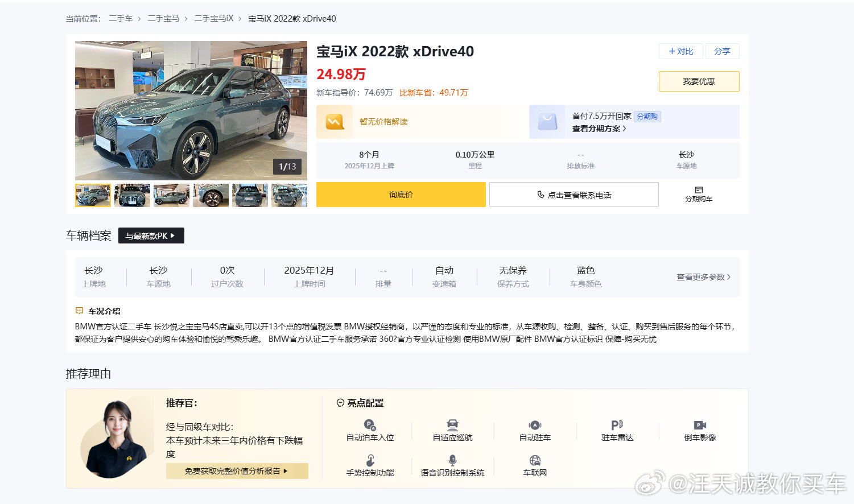Click 宝马iX 2022款 xDrive40 breadcrumb
Viewport: 854px width, 504px height.
pos(292,19)
